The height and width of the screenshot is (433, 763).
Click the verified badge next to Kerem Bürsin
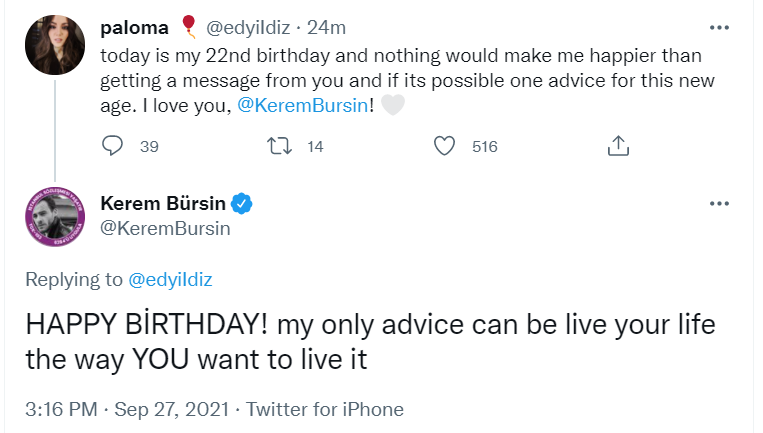click(x=241, y=204)
